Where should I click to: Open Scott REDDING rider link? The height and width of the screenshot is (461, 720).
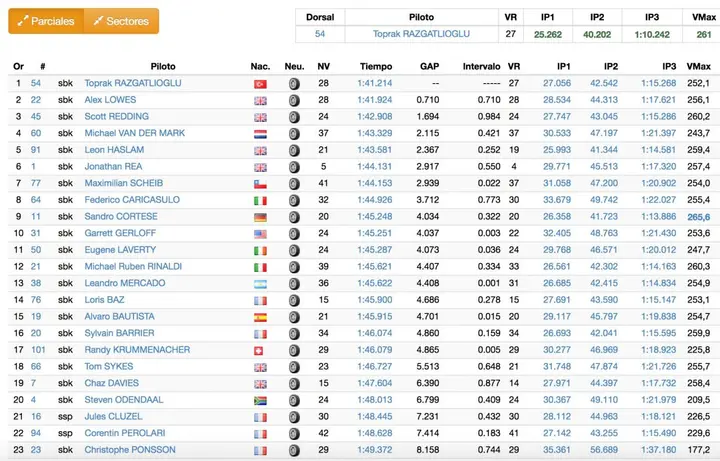pos(117,117)
